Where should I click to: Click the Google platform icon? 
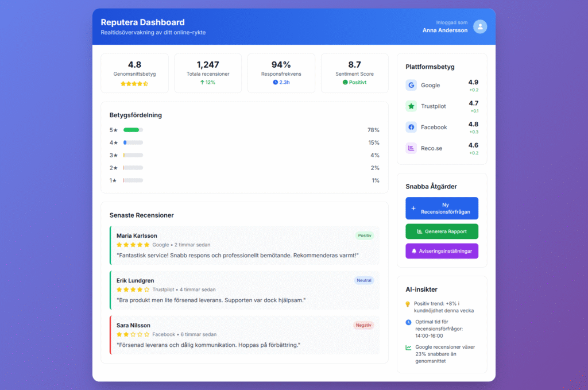point(411,85)
